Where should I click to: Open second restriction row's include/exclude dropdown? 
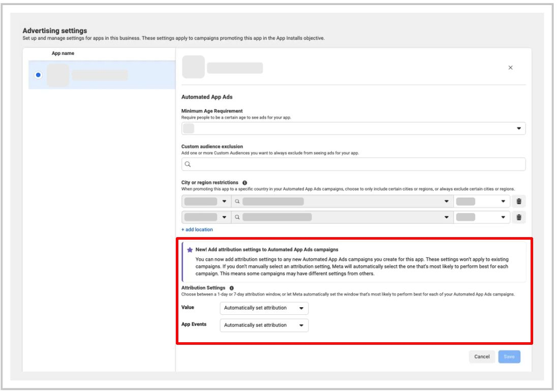tap(206, 217)
